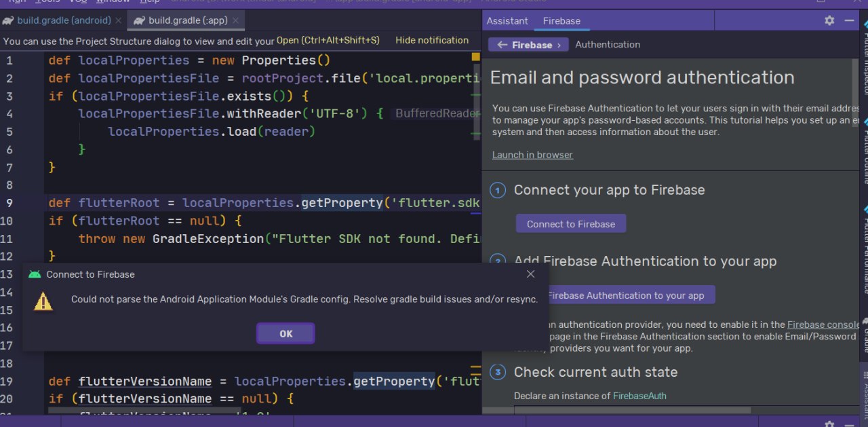
Task: Click line number 19 in the gutter
Action: tap(7, 381)
